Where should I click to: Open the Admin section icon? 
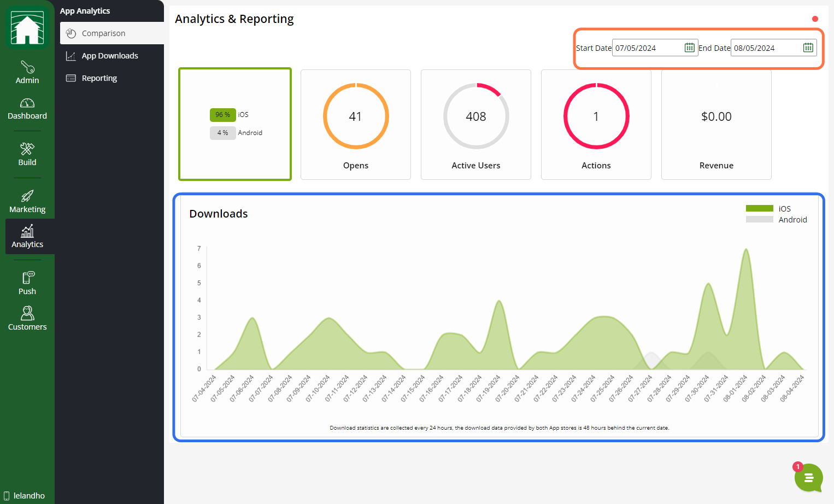(27, 67)
